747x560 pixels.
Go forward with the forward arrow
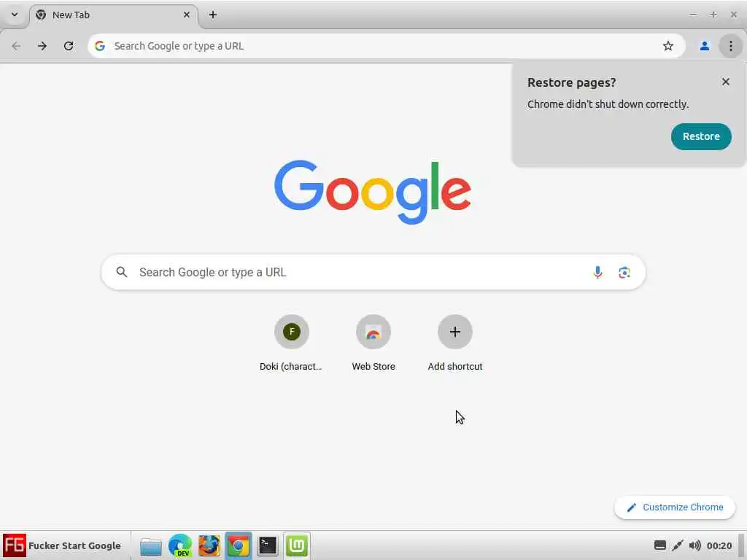click(42, 46)
